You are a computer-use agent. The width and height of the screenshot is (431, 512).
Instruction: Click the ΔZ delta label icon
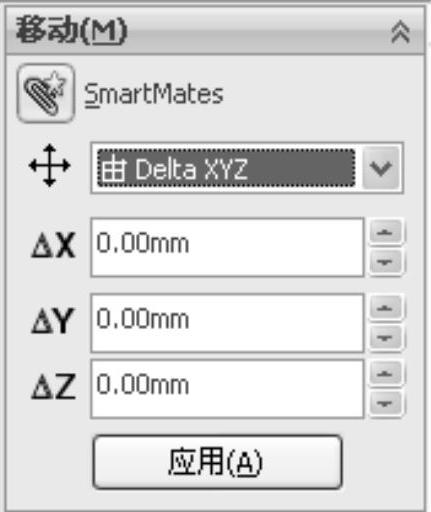point(53,386)
